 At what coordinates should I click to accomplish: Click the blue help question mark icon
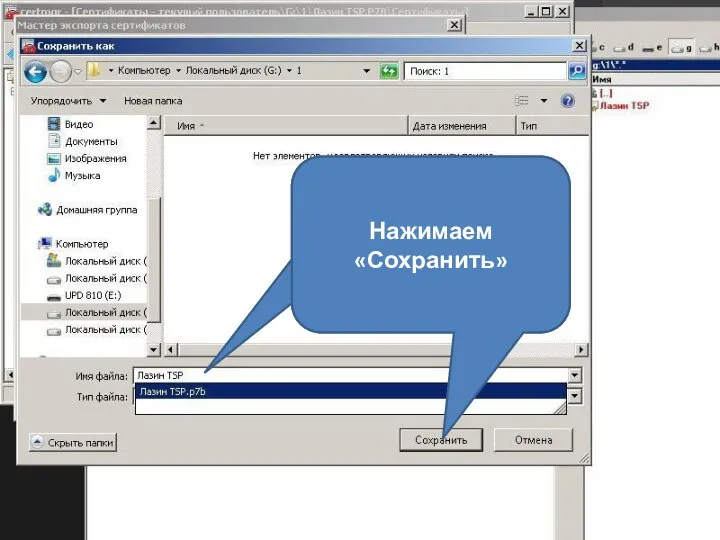[x=568, y=101]
